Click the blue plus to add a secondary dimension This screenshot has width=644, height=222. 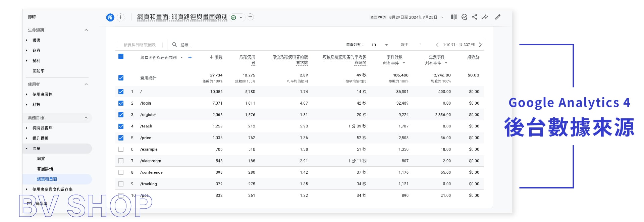click(190, 57)
